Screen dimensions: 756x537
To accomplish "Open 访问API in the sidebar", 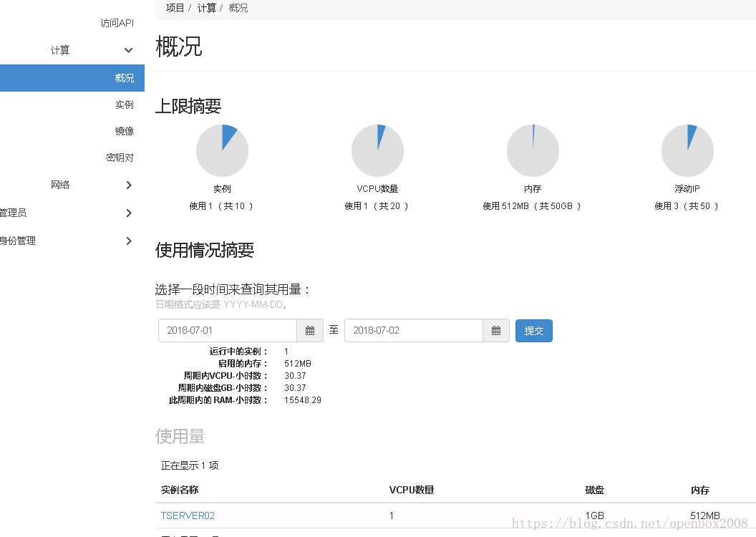I will tap(117, 23).
